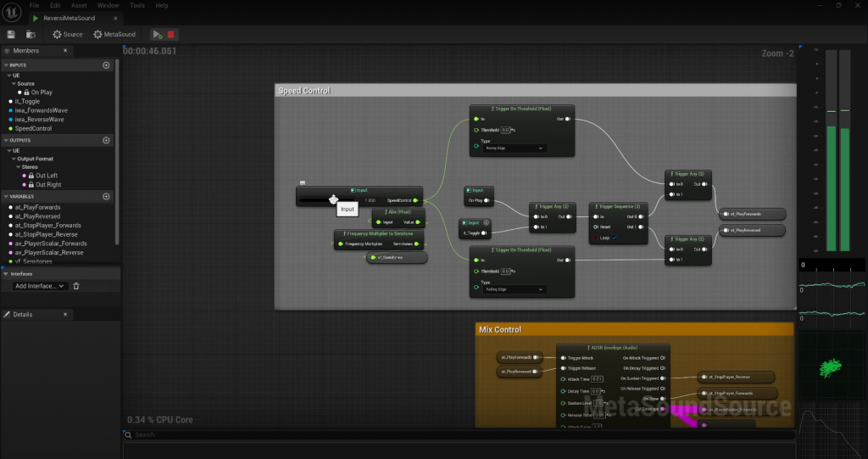
Task: Open the Help menu
Action: (162, 6)
